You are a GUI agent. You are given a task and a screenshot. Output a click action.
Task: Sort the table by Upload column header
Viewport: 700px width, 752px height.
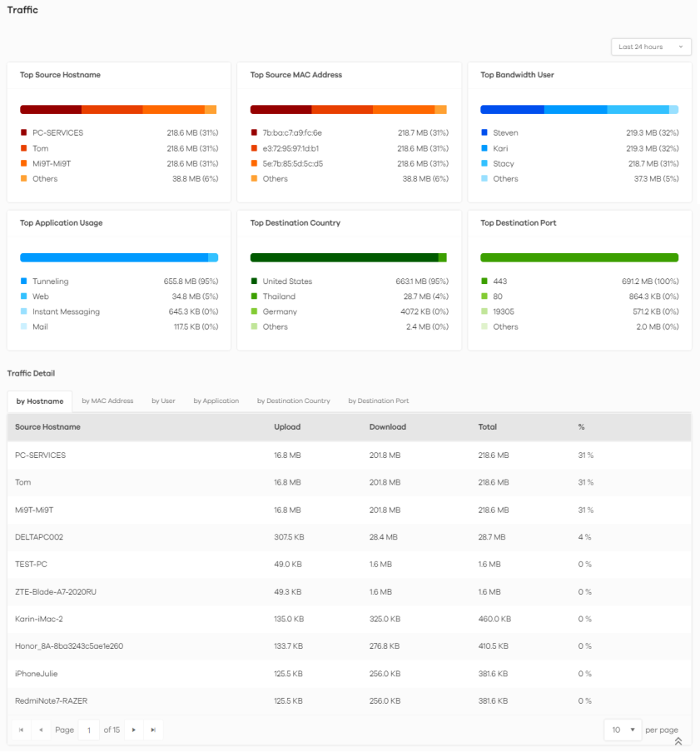point(287,427)
